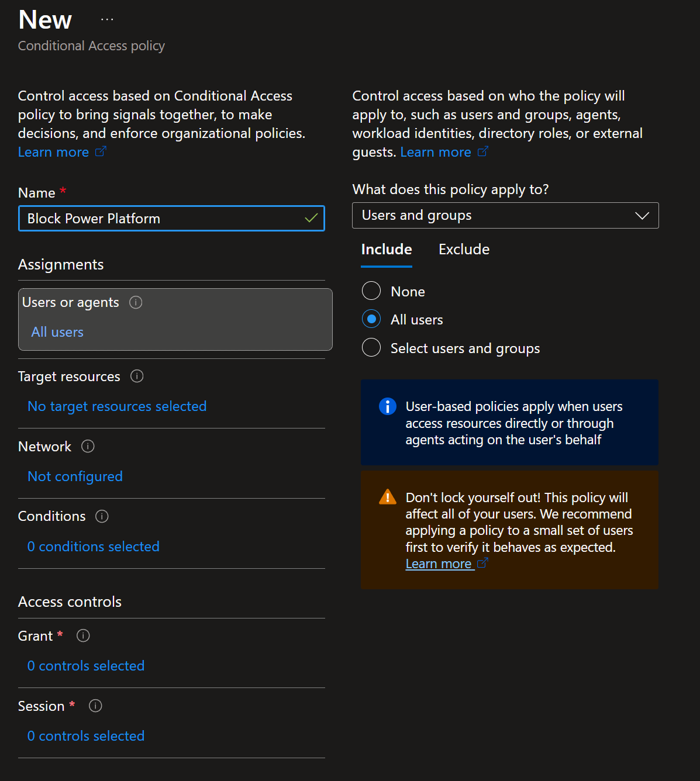Open Learn more link about external guests
The image size is (700, 781).
[x=436, y=152]
